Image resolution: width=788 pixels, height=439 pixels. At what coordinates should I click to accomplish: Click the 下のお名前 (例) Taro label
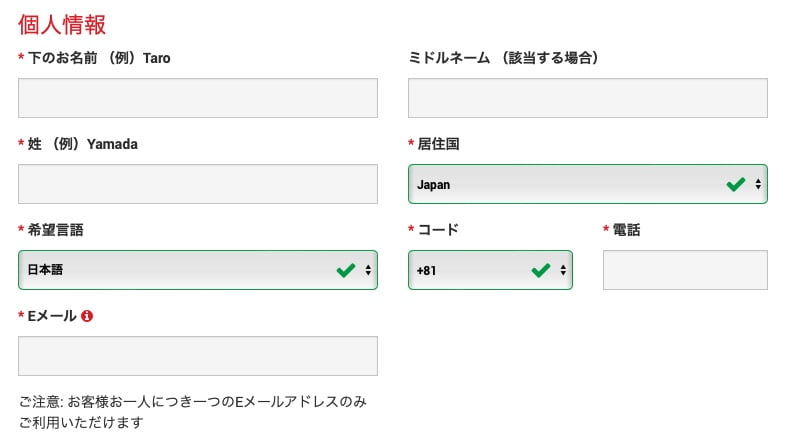tap(99, 58)
